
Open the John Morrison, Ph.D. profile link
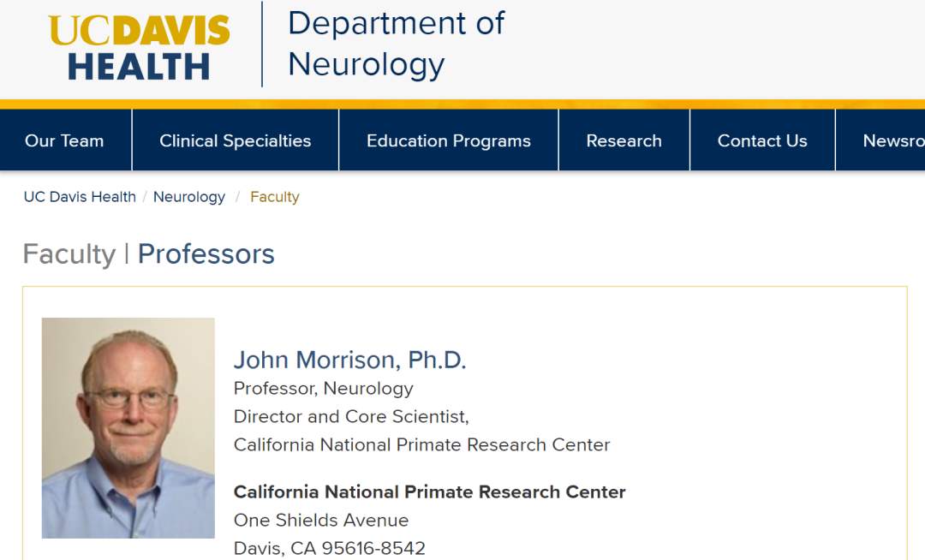(349, 360)
